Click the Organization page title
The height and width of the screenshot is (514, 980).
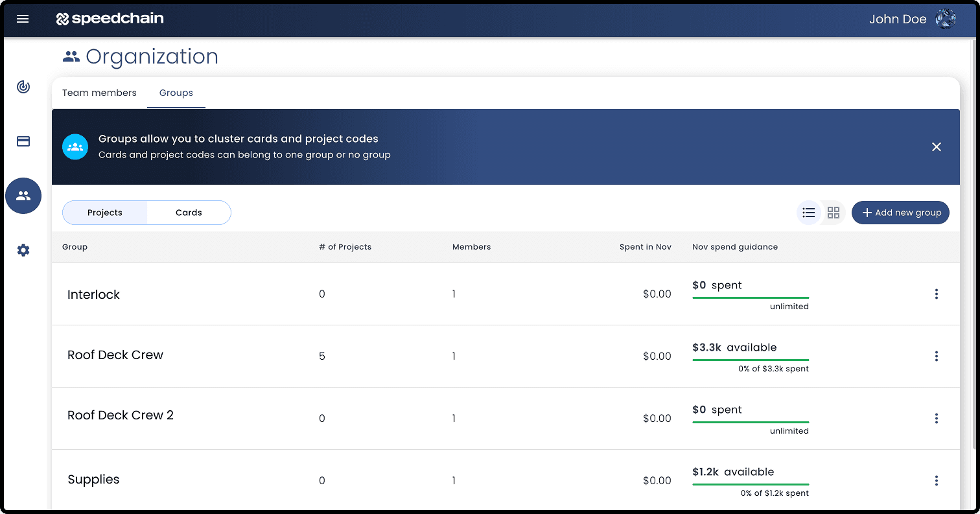(x=152, y=56)
